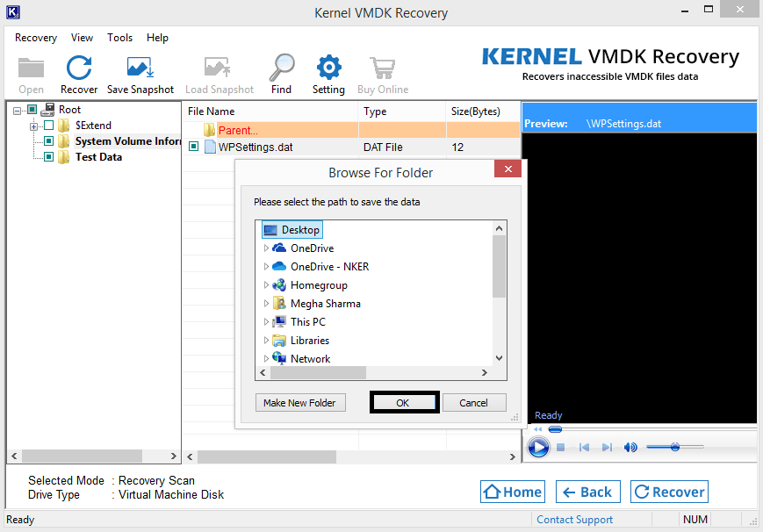This screenshot has height=532, width=763.
Task: Click the Load Snapshot toolbar icon
Action: [x=217, y=68]
